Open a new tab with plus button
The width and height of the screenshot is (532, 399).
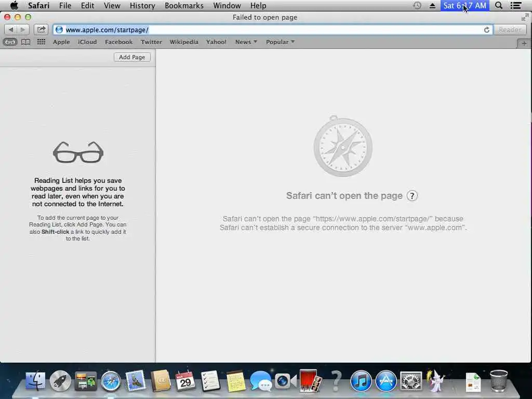(524, 44)
